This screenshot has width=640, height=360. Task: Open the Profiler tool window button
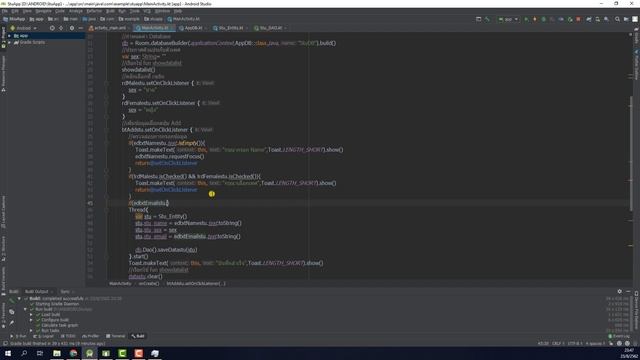91,336
